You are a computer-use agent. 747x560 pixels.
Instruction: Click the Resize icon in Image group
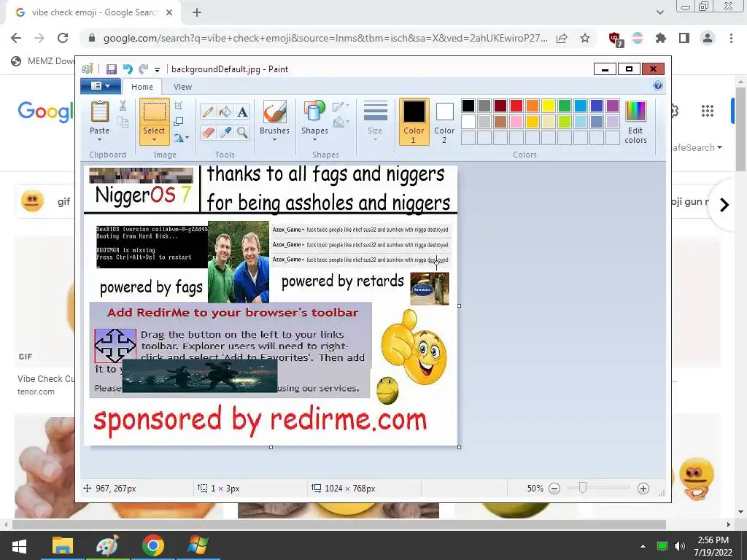click(179, 122)
